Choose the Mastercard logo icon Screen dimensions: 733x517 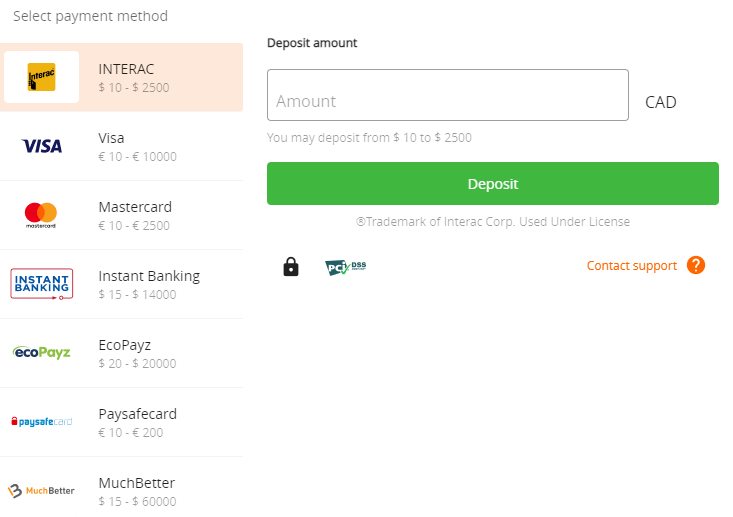41,215
